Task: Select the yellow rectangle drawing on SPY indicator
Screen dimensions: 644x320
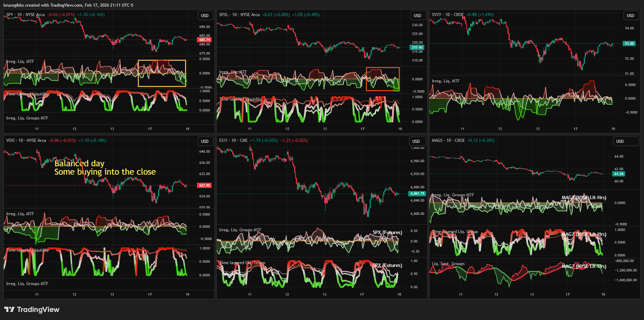Action: coord(162,61)
